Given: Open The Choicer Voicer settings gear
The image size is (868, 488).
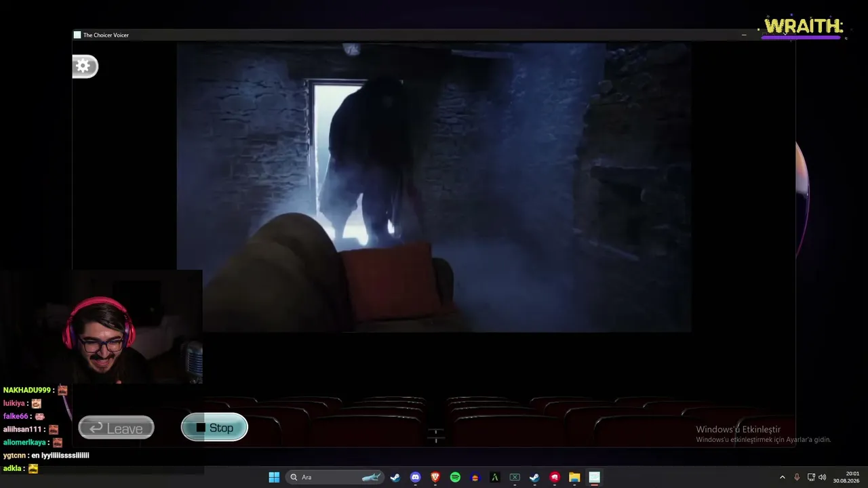Looking at the screenshot, I should (x=84, y=66).
